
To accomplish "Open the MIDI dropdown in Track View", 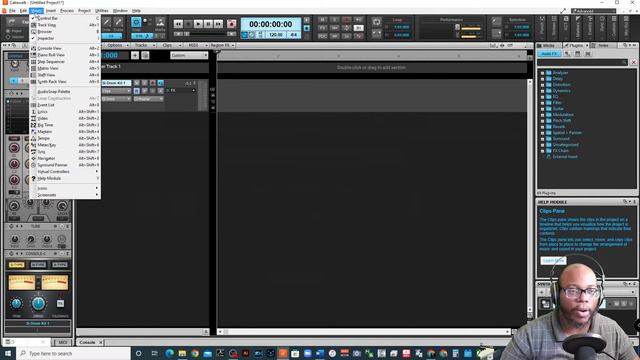I will click(196, 45).
